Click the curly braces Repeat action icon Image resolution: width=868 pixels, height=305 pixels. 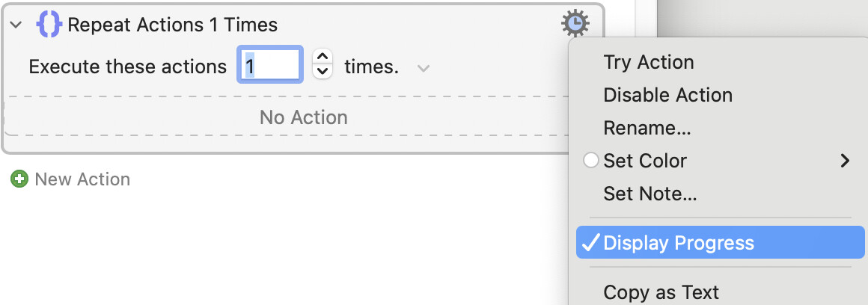pos(49,25)
